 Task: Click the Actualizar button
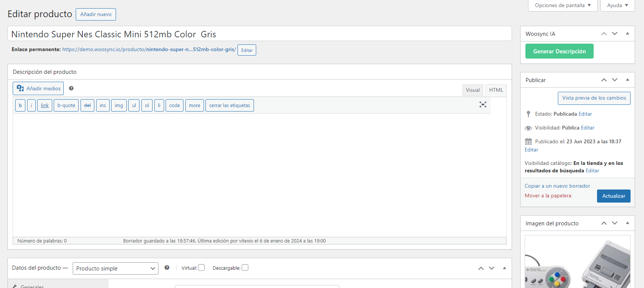(614, 196)
